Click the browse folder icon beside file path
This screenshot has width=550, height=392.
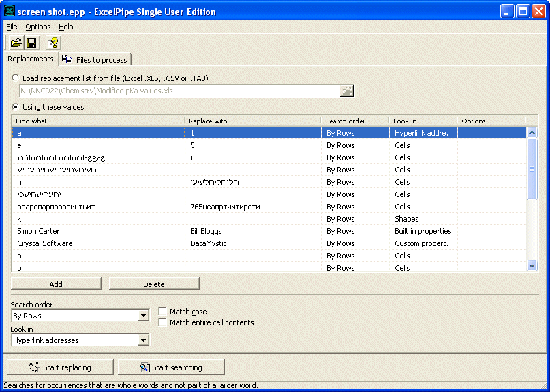click(x=346, y=91)
